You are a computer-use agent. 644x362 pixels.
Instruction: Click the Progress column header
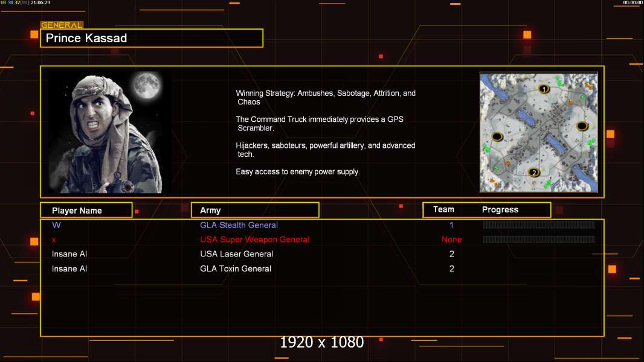pos(500,209)
